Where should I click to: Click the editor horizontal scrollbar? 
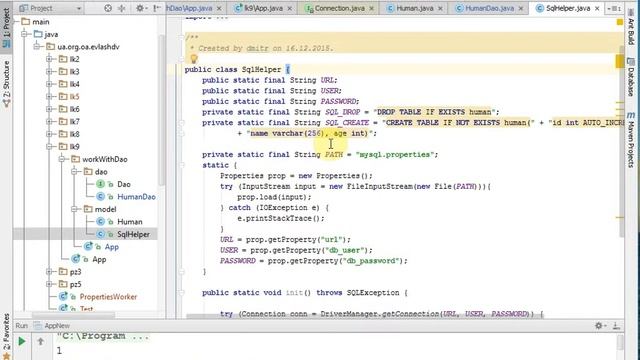[365, 316]
